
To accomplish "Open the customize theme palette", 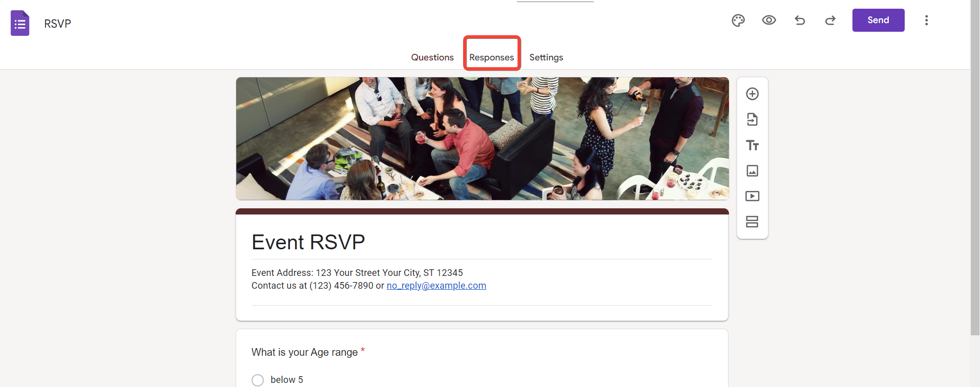I will coord(738,20).
